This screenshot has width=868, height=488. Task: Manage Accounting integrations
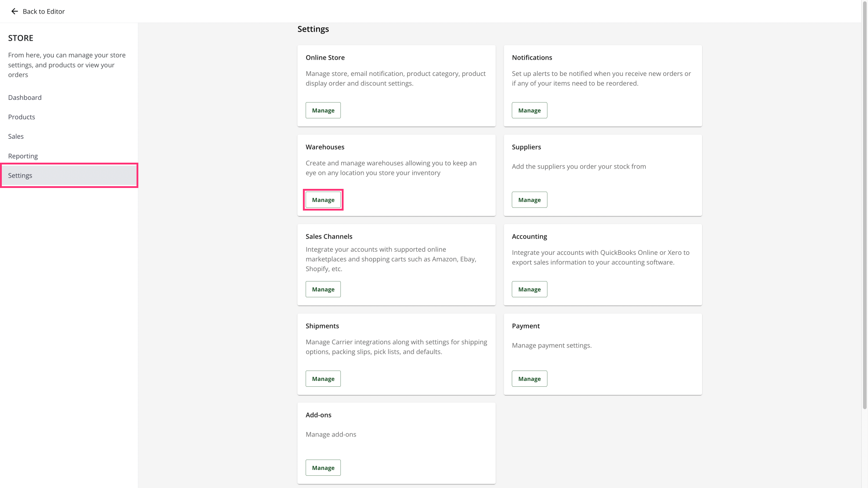point(529,289)
